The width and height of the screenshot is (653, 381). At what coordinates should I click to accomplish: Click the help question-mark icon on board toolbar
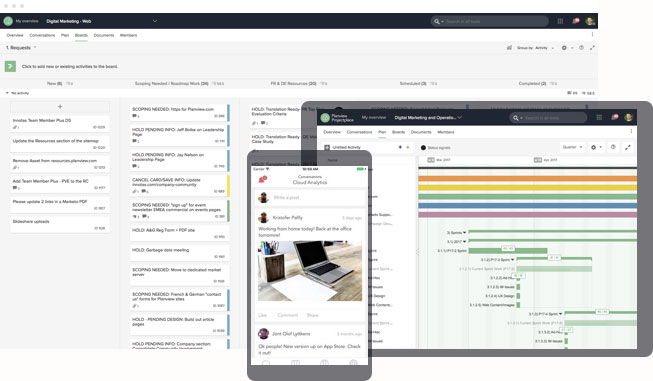[x=581, y=48]
